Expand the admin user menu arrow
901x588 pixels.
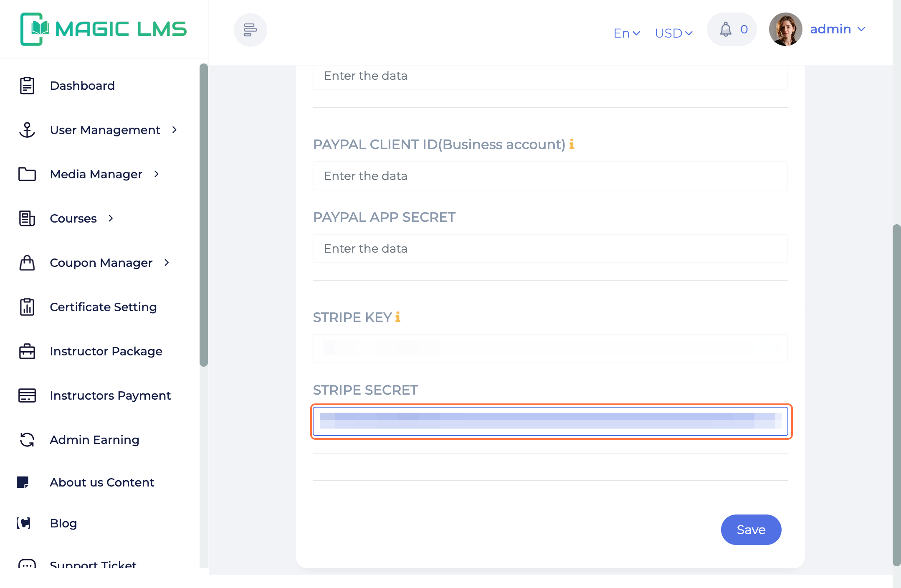(861, 29)
